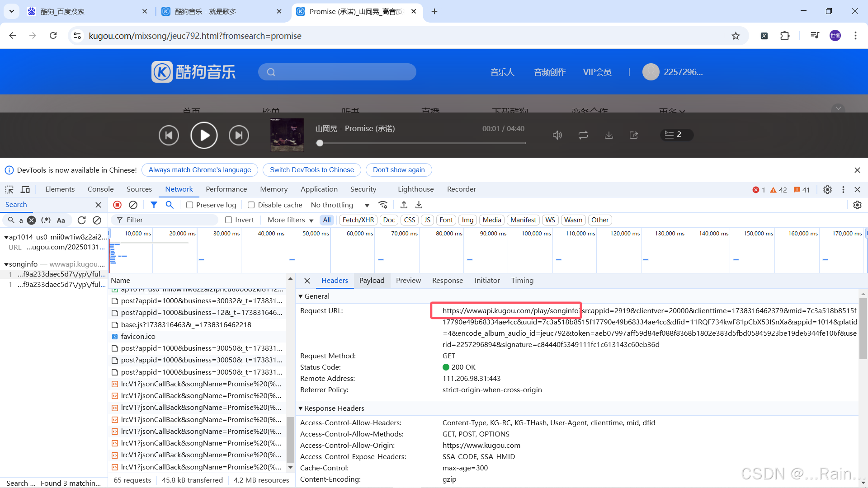Click Switch DevTools to Chinese button
Viewport: 868px width, 488px height.
[x=311, y=170]
